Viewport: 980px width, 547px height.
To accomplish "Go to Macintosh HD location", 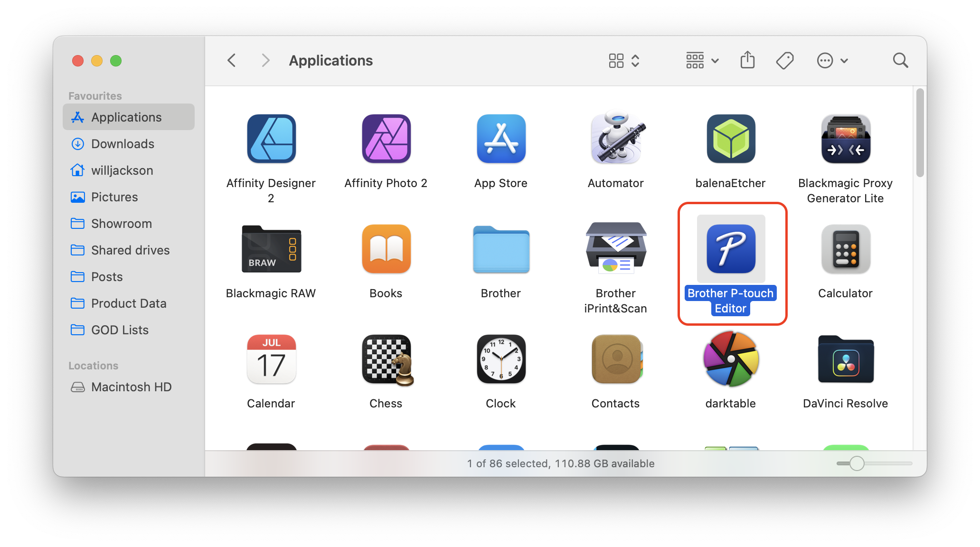I will tap(131, 387).
